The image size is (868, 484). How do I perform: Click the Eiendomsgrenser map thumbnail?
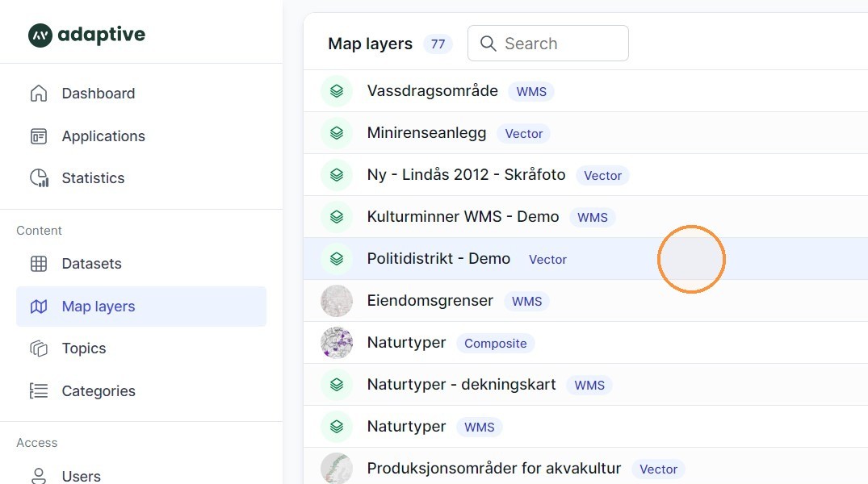coord(337,301)
